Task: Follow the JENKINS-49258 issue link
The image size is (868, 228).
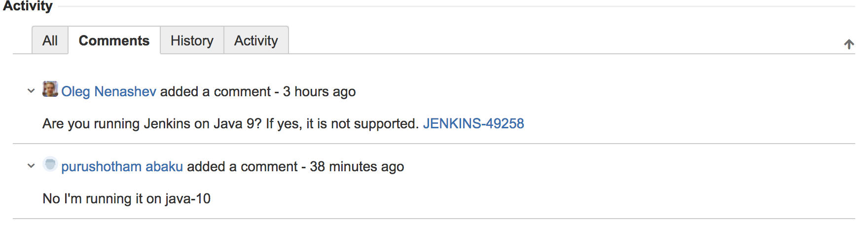Action: coord(473,123)
